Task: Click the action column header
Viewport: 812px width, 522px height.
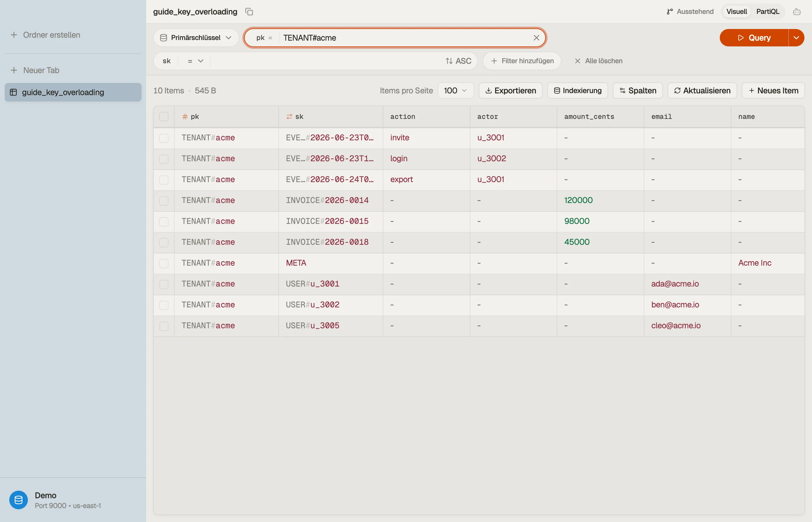Action: (x=426, y=117)
